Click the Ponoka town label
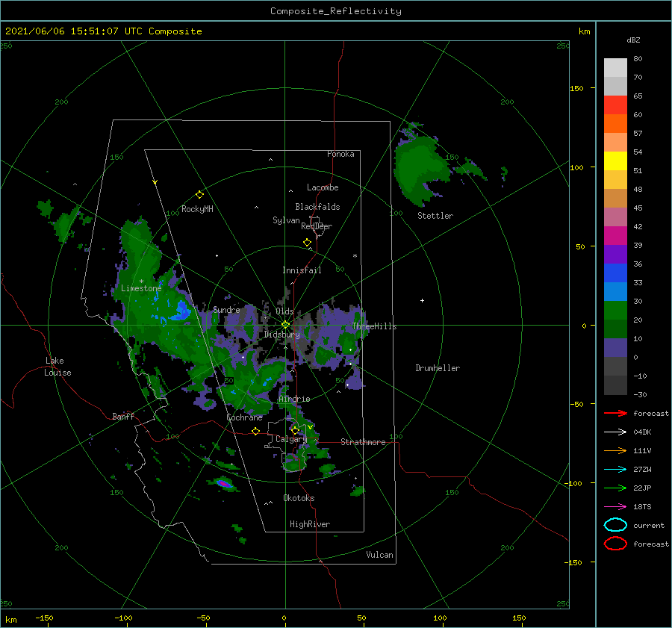 pos(340,154)
